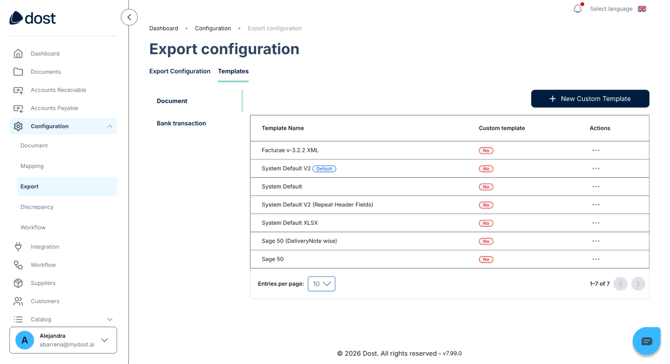Open actions menu for Sage 50 row
Screen dimensions: 670x364
pos(596,259)
